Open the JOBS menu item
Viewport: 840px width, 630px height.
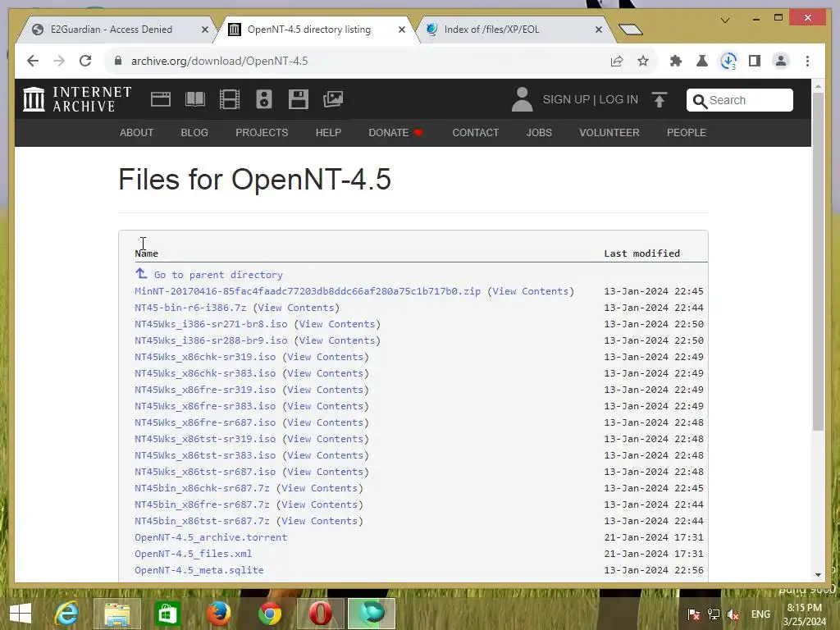tap(539, 133)
